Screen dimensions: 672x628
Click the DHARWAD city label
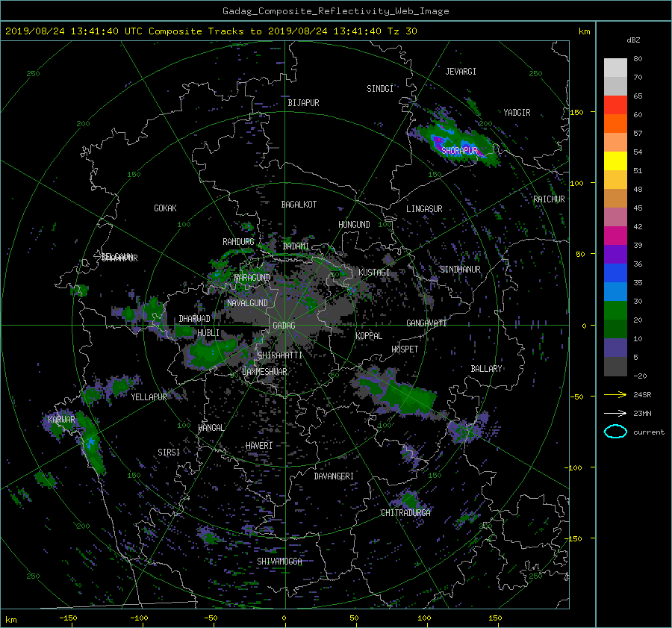[x=195, y=319]
